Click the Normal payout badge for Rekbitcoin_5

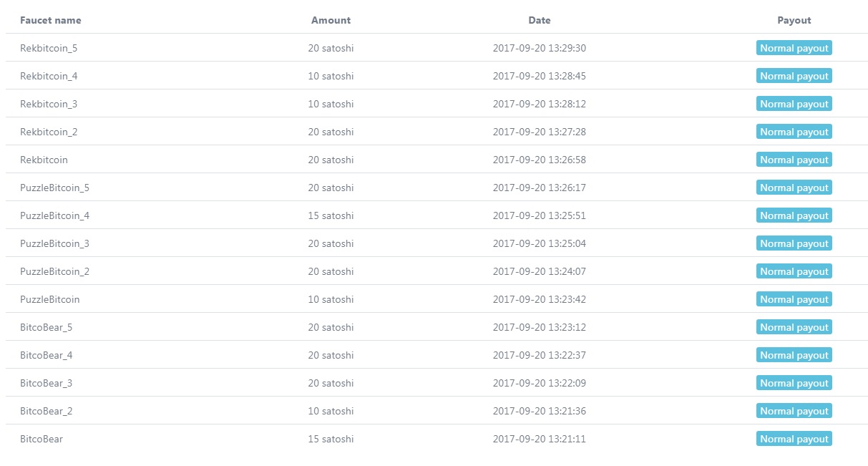click(794, 48)
